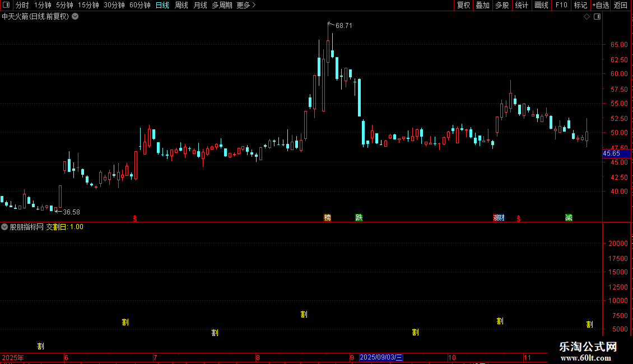The image size is (633, 364).
Task: Click the diamond icon above the chart
Action: tap(587, 17)
